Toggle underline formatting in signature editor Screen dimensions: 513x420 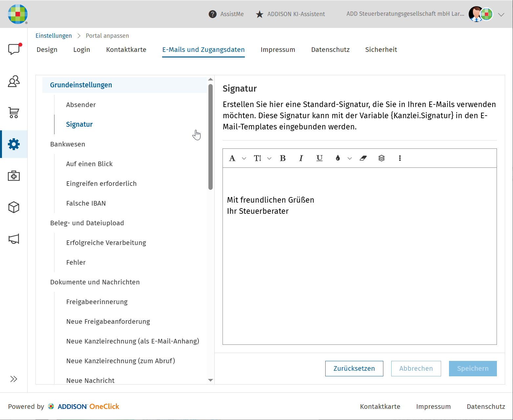[x=319, y=158]
